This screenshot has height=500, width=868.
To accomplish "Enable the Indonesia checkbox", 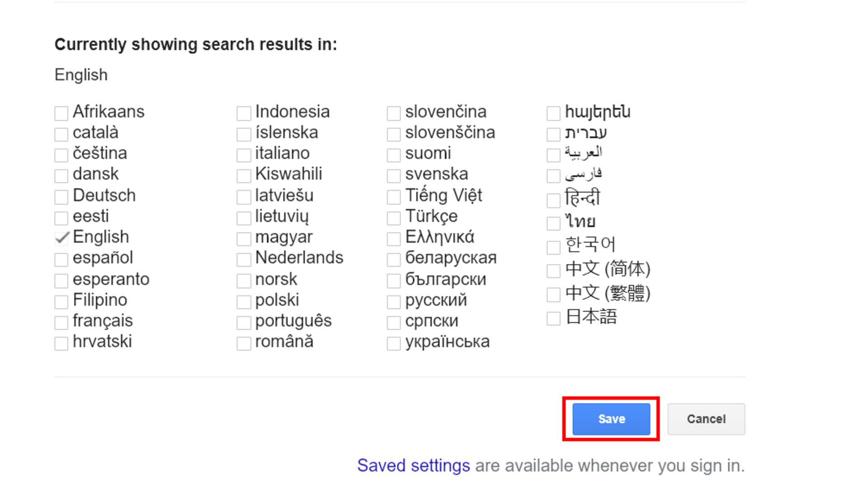I will (x=244, y=113).
